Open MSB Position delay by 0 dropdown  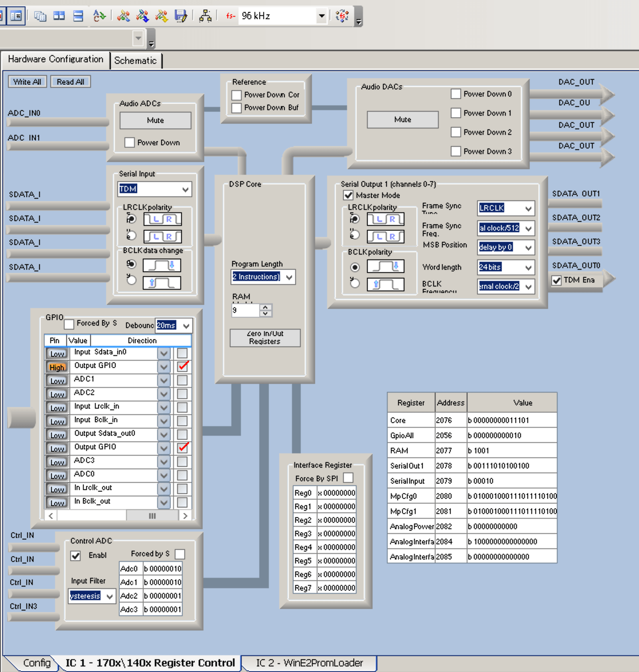529,247
